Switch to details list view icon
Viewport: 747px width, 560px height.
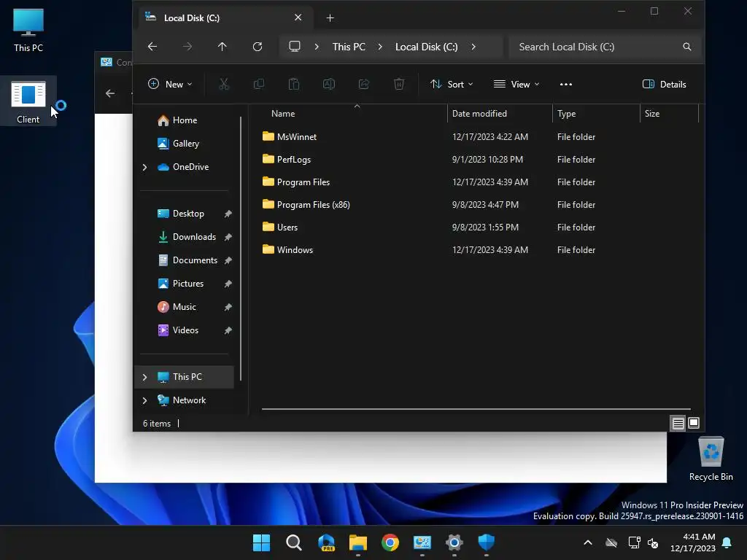(x=678, y=423)
